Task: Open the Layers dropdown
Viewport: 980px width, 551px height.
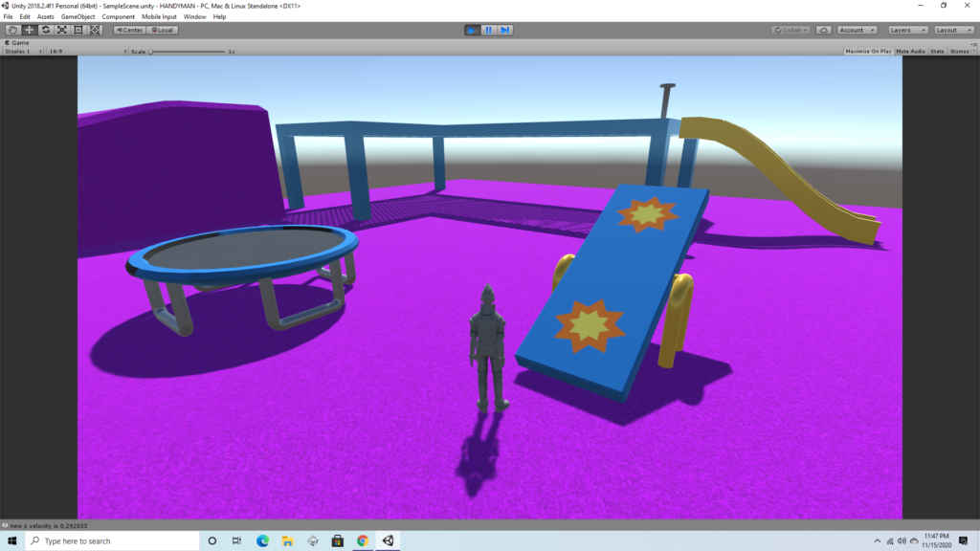Action: [907, 30]
